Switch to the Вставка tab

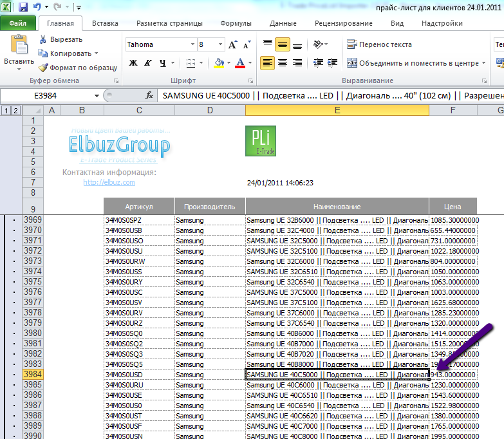coord(105,23)
